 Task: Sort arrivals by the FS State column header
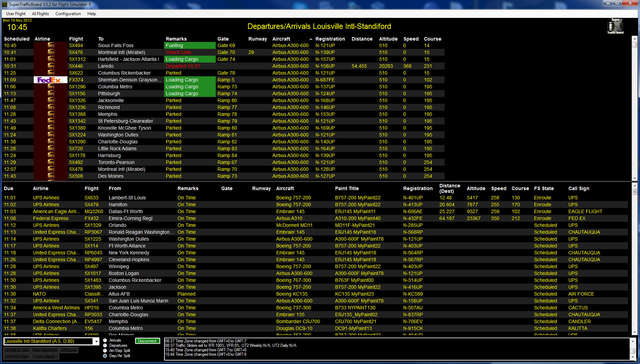coord(544,189)
